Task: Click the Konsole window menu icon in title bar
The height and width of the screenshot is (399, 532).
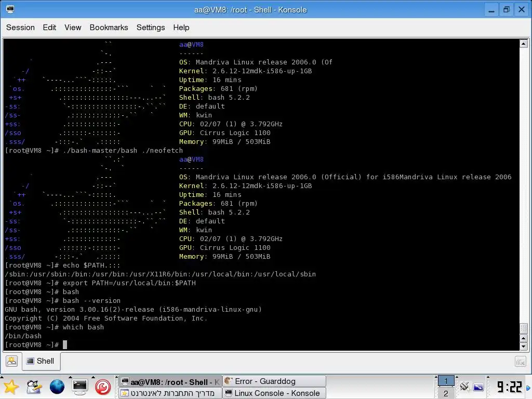Action: 10,9
